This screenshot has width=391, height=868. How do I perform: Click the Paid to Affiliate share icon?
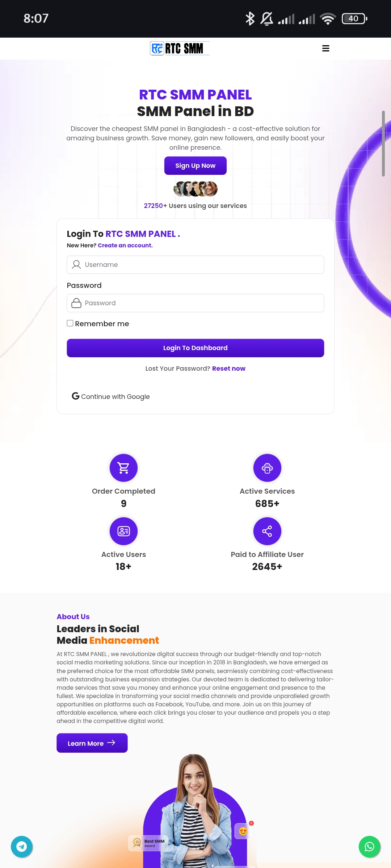267,531
